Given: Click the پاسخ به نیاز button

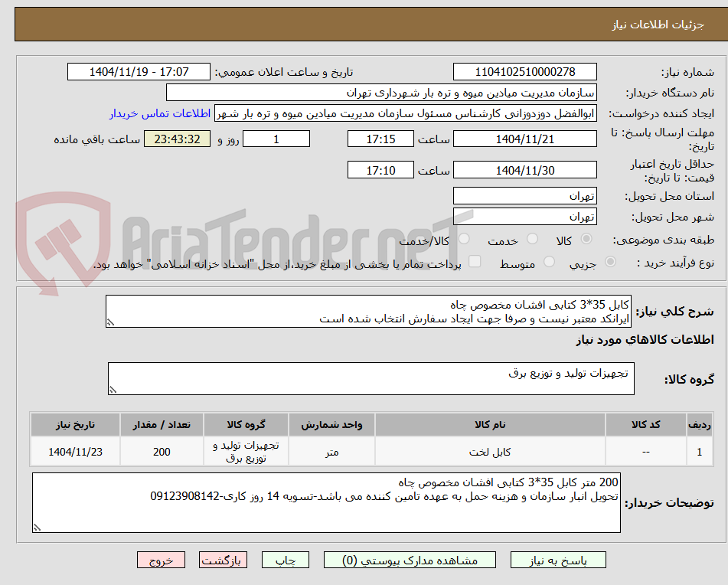Looking at the screenshot, I should click(558, 560).
